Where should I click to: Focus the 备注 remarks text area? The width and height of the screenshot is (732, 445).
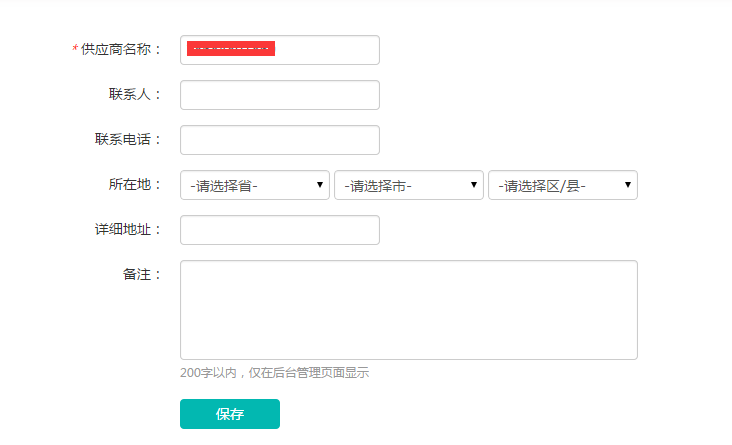pyautogui.click(x=408, y=310)
